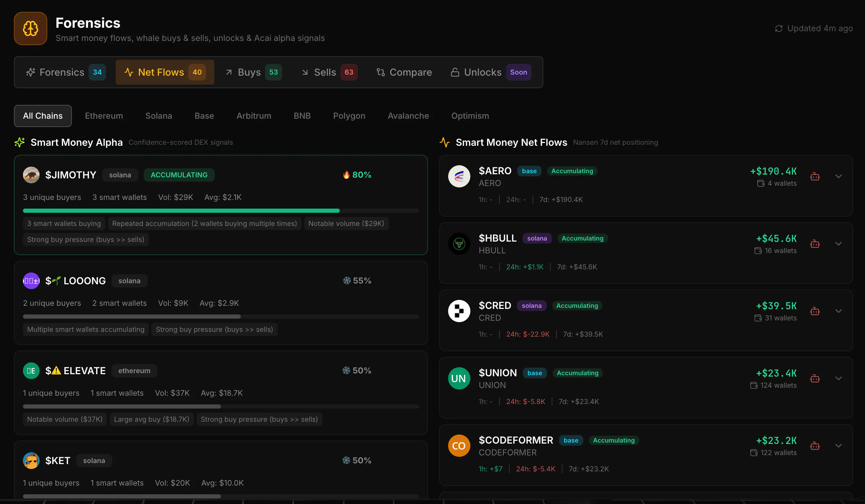Screen dimensions: 865x504
Task: Click the $CODEFORMER token logo
Action: click(x=459, y=446)
